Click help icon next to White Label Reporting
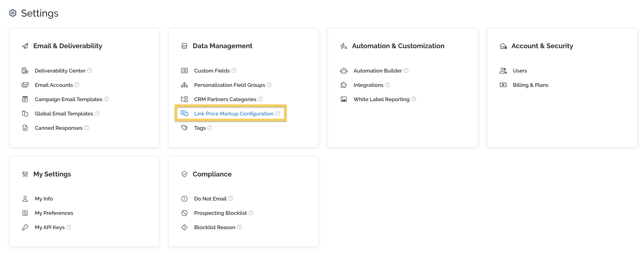 414,99
